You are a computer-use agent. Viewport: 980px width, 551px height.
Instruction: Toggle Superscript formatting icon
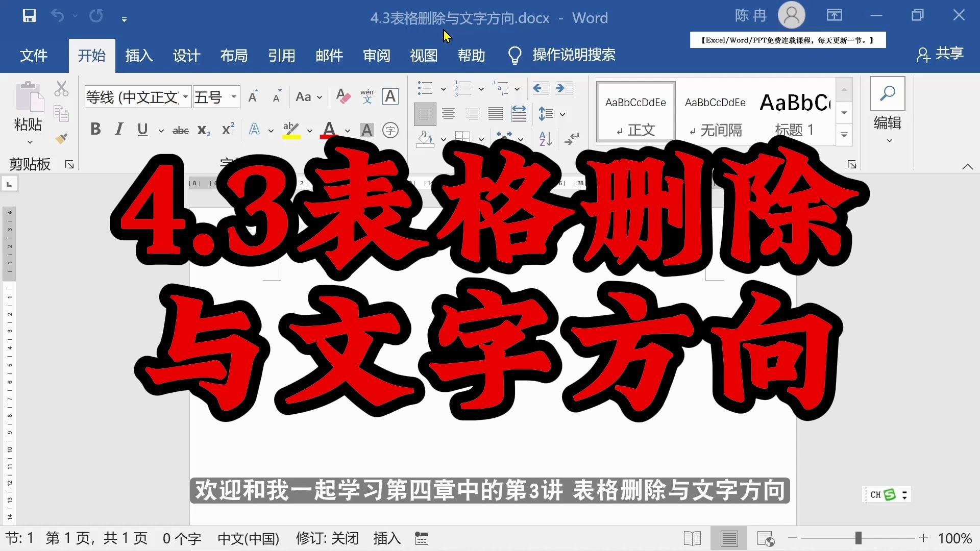coord(228,129)
